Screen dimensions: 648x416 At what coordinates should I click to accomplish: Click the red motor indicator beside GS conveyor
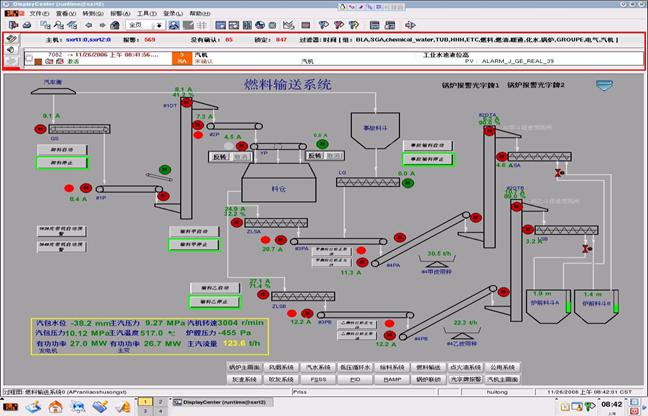[40, 129]
